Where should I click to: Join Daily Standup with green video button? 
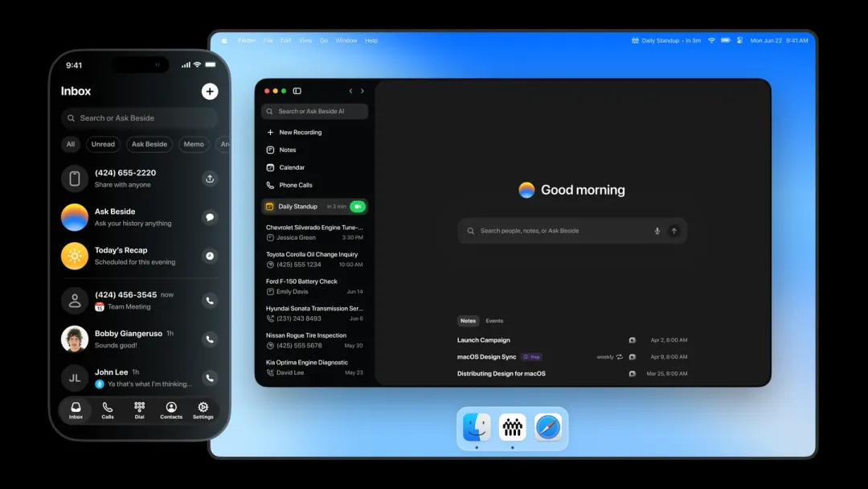[358, 207]
